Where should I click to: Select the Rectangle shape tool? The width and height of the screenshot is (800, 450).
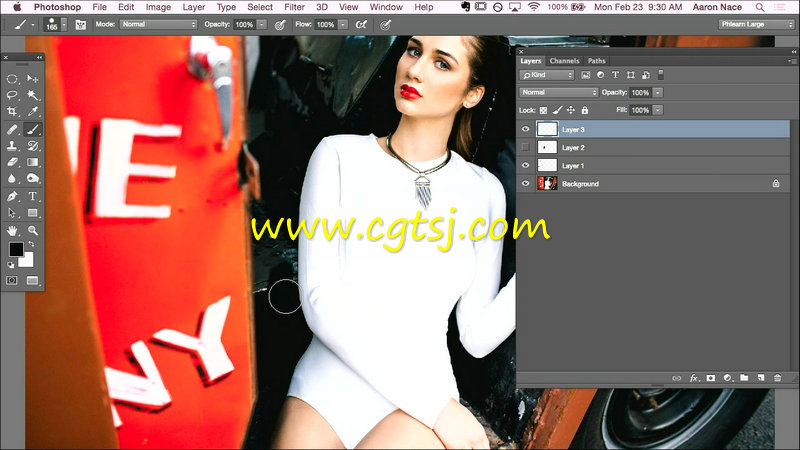coord(32,213)
